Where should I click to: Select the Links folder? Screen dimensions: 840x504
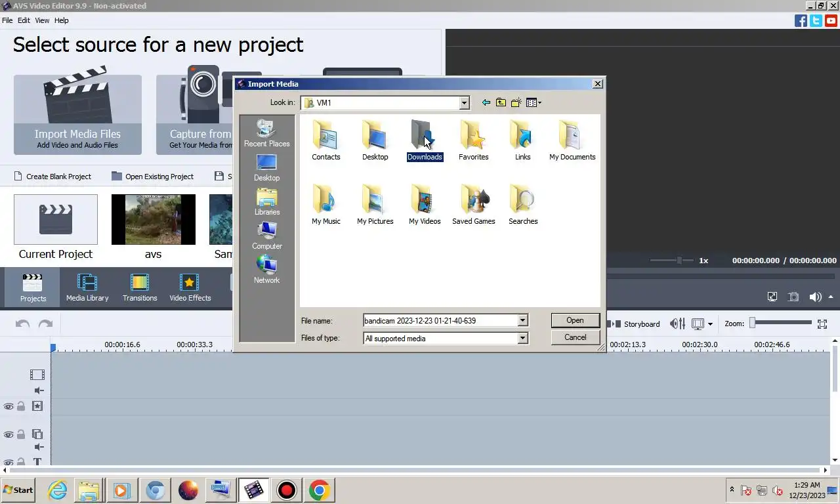522,140
